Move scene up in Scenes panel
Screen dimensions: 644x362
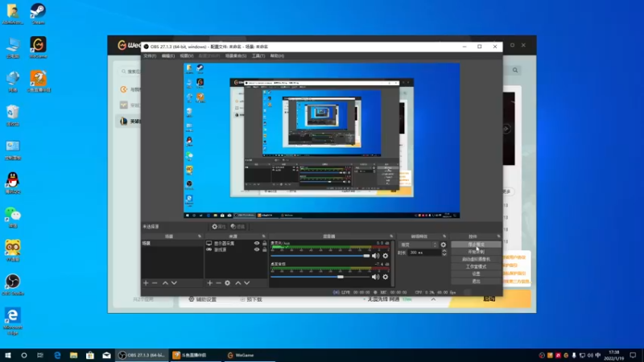tap(165, 283)
